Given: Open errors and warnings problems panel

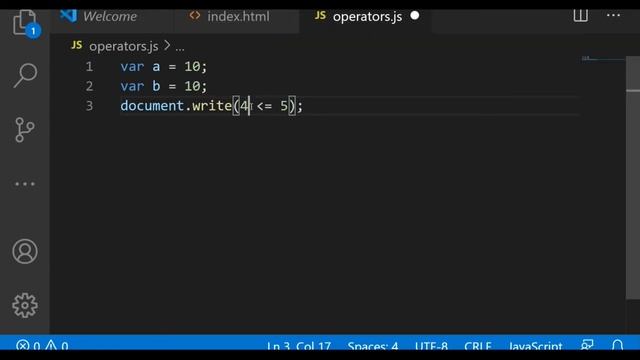Looking at the screenshot, I should [42, 345].
